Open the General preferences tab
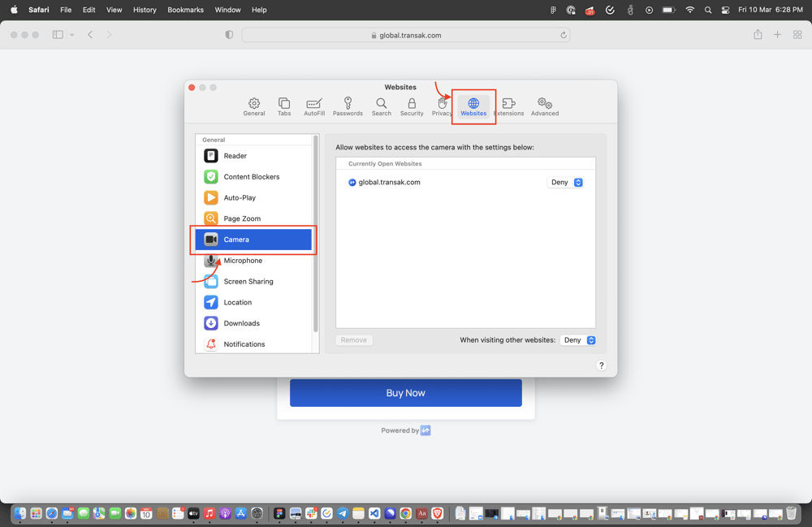This screenshot has height=527, width=812. point(254,106)
